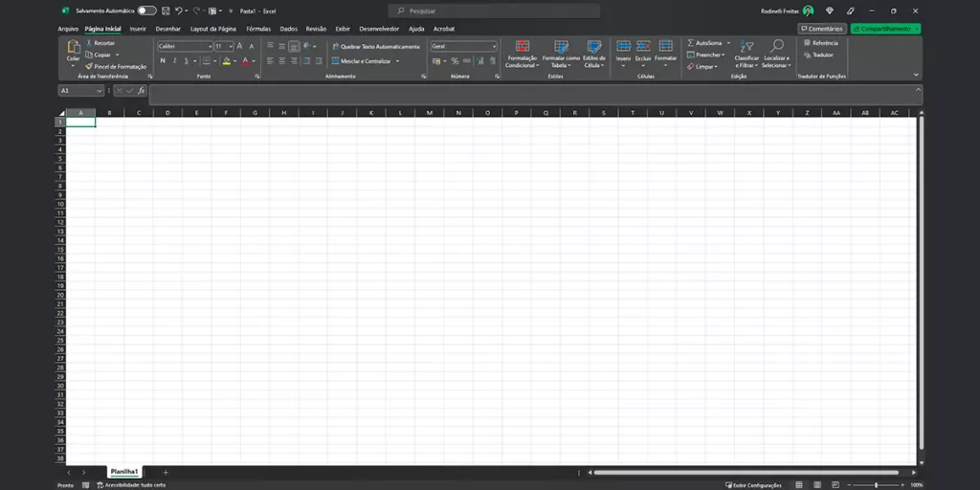Screen dimensions: 980x490
Task: Apply percent style
Action: [455, 60]
